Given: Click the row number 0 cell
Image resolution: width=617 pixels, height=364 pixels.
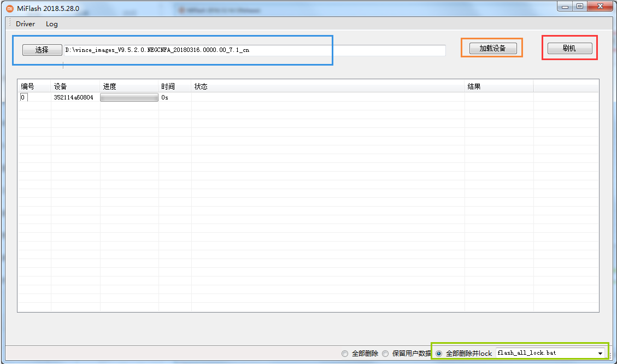Looking at the screenshot, I should pos(23,97).
